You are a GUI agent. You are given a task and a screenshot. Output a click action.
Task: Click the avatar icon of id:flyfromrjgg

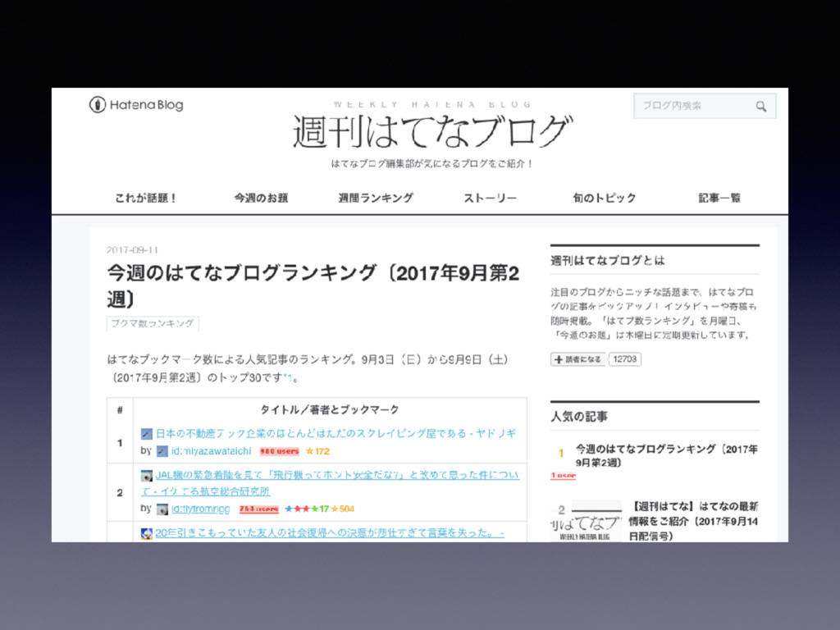(162, 509)
